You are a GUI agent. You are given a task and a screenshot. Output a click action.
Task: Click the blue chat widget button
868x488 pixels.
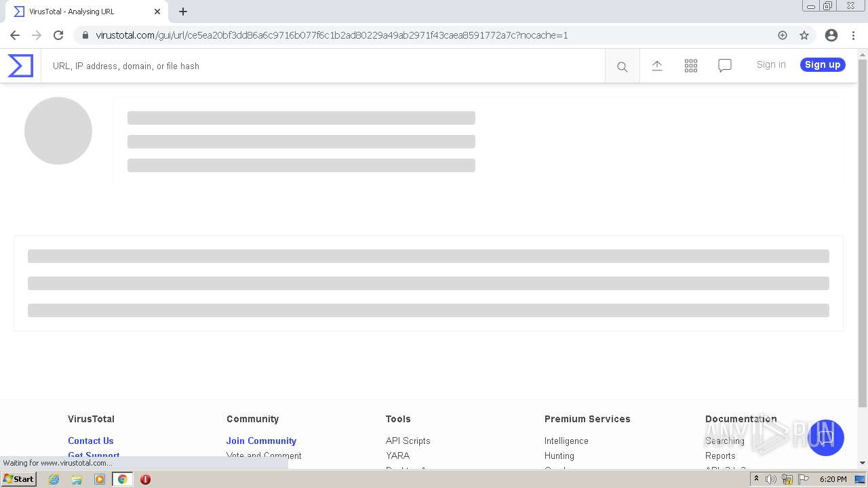[825, 437]
